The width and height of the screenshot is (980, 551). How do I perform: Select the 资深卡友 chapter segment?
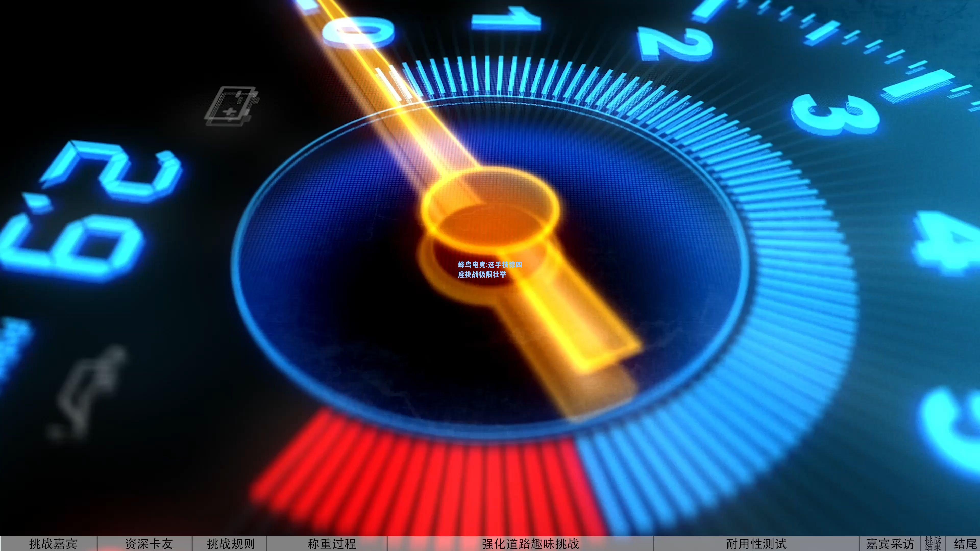coord(145,544)
